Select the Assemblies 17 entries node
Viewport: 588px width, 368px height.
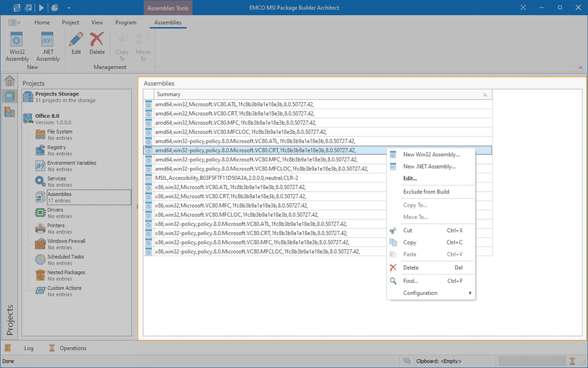(82, 197)
